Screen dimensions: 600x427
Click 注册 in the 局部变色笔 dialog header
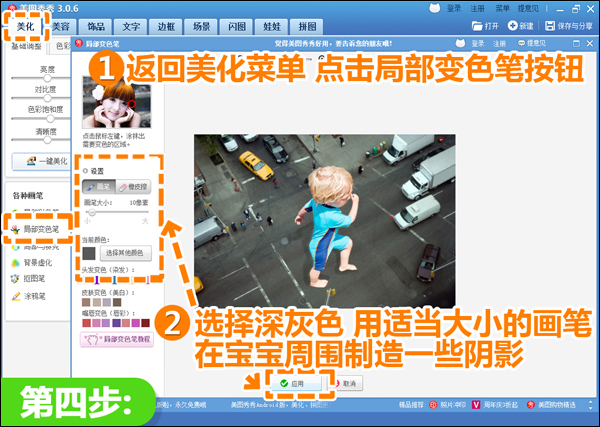(x=499, y=44)
